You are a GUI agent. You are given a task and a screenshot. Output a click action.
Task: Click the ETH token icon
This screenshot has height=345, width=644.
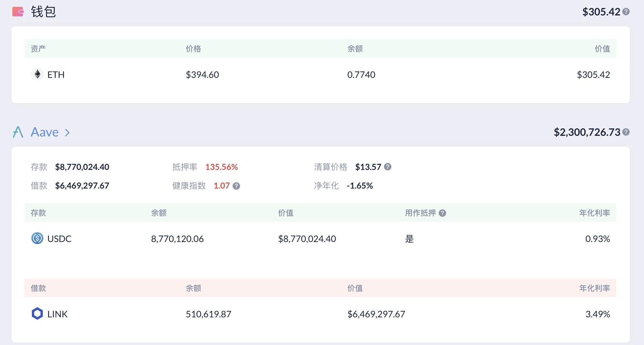pos(37,74)
